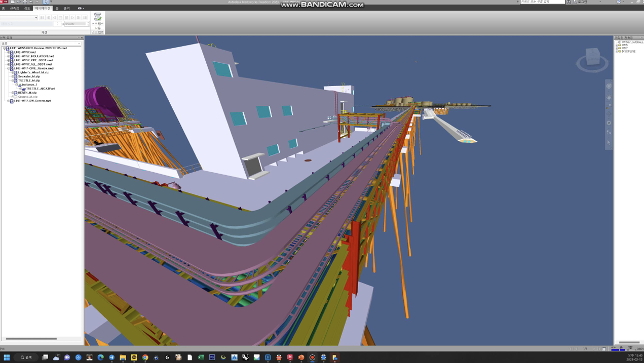644x363 pixels.
Task: Open Chrome from the Windows taskbar
Action: 145,357
